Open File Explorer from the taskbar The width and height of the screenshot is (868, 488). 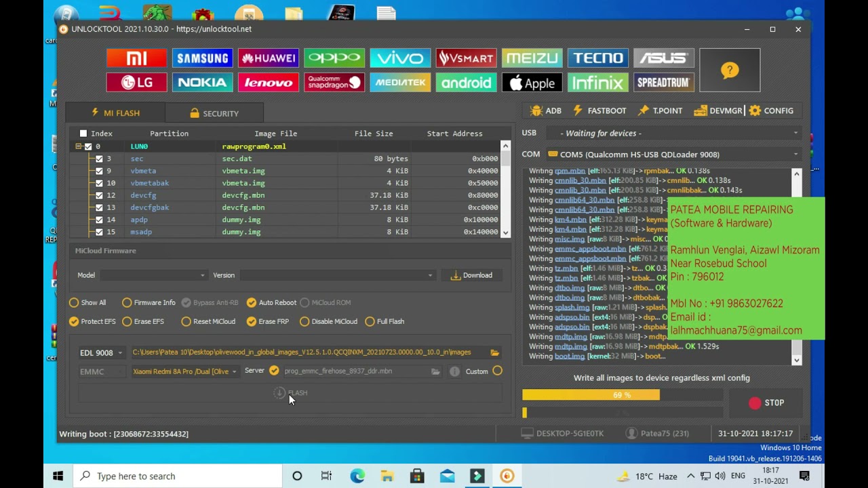pyautogui.click(x=387, y=476)
